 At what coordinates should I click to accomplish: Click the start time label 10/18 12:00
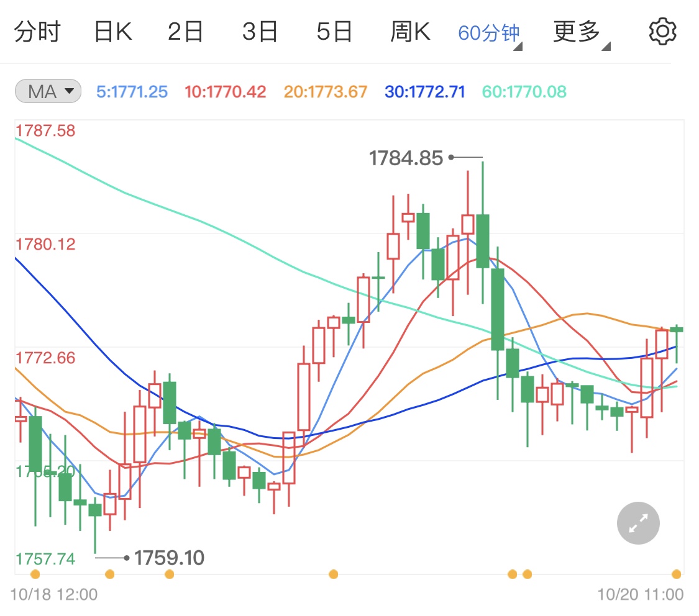[53, 594]
